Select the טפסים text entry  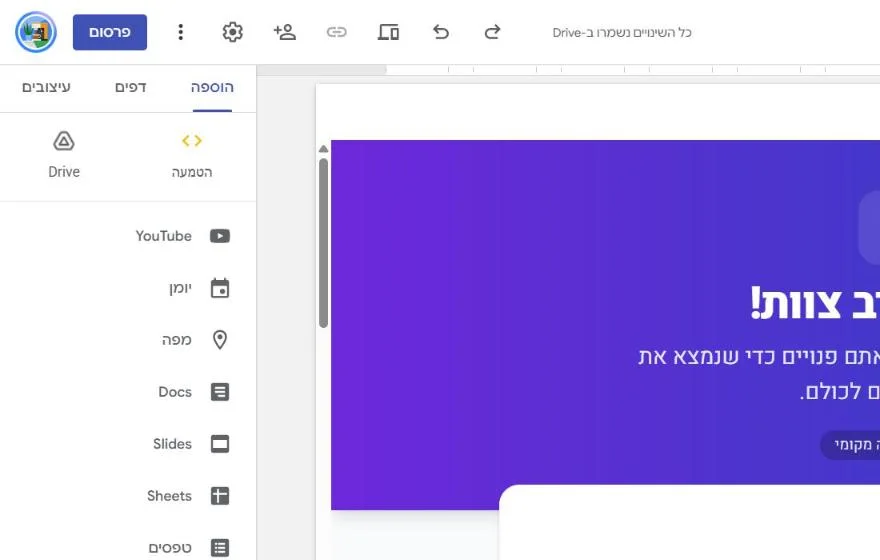[170, 548]
